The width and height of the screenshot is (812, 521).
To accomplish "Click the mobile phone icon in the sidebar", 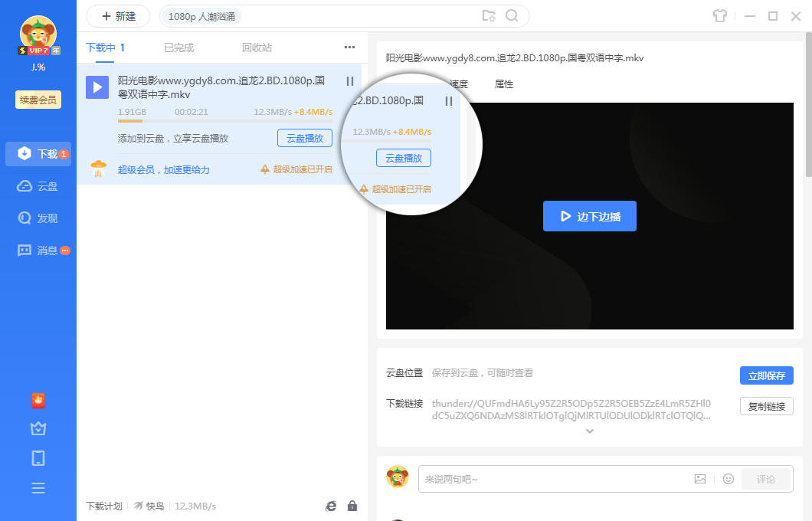I will pos(38,458).
